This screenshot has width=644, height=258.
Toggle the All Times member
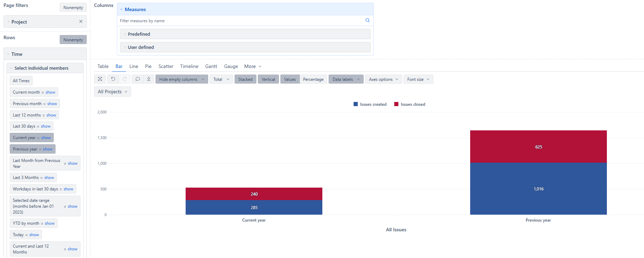pos(21,80)
